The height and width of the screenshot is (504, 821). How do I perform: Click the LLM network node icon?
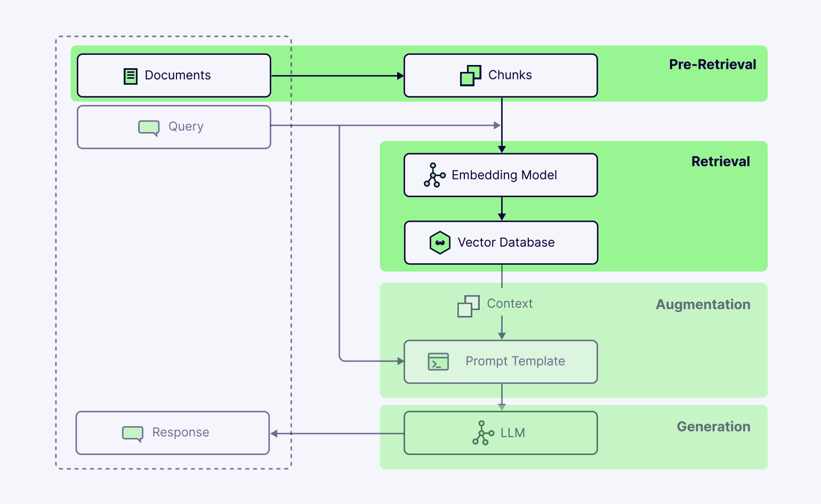tap(483, 433)
